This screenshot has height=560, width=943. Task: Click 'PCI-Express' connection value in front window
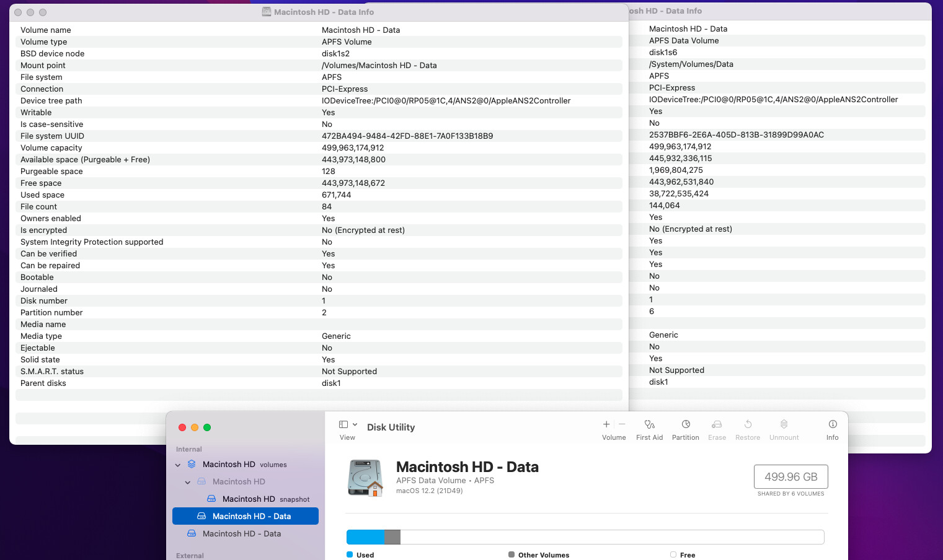pyautogui.click(x=345, y=89)
